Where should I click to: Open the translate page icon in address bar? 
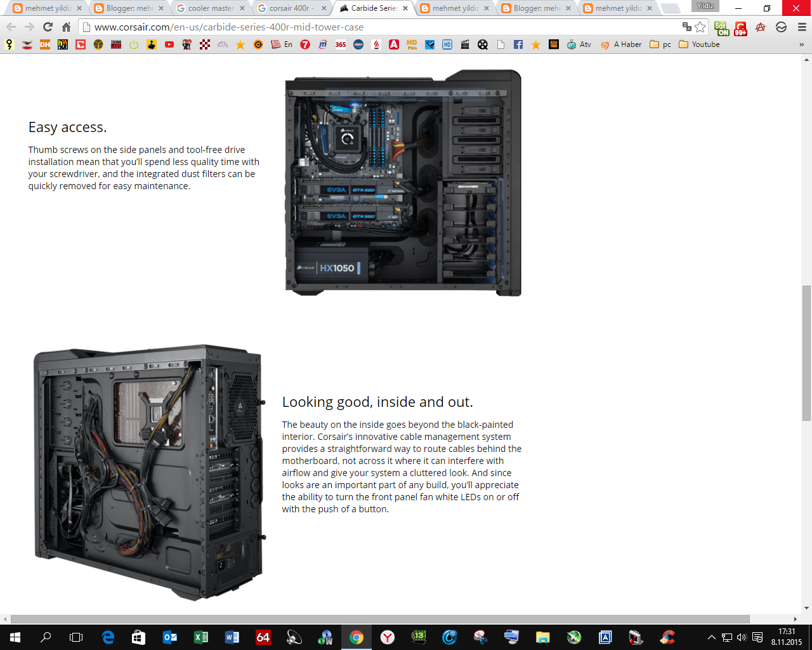(686, 27)
